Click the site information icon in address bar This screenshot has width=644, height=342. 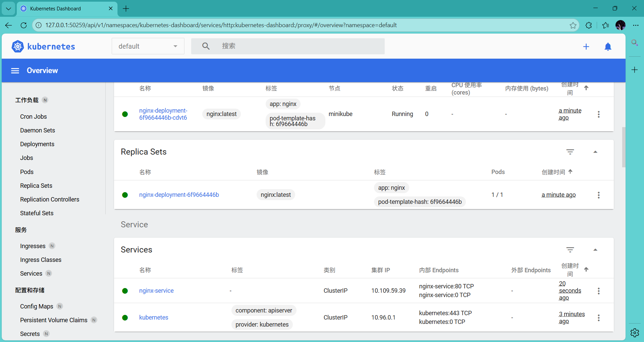click(x=39, y=25)
